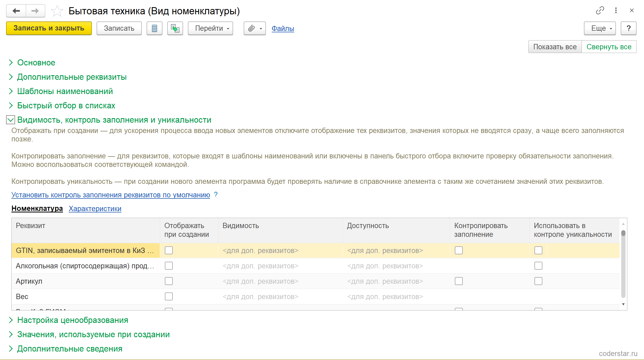The width and height of the screenshot is (644, 360).
Task: Toggle uniqueness control checkbox for Артикул row
Action: 538,281
